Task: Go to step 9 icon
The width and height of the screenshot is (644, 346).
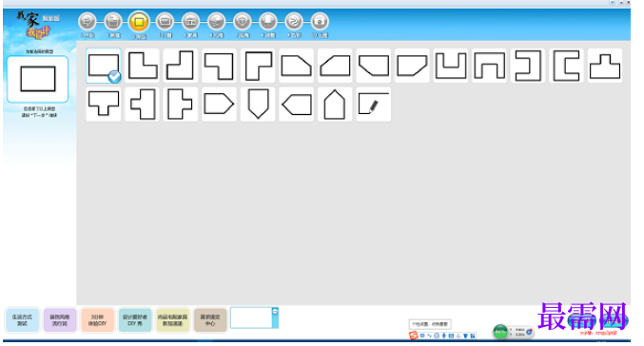Action: (294, 21)
